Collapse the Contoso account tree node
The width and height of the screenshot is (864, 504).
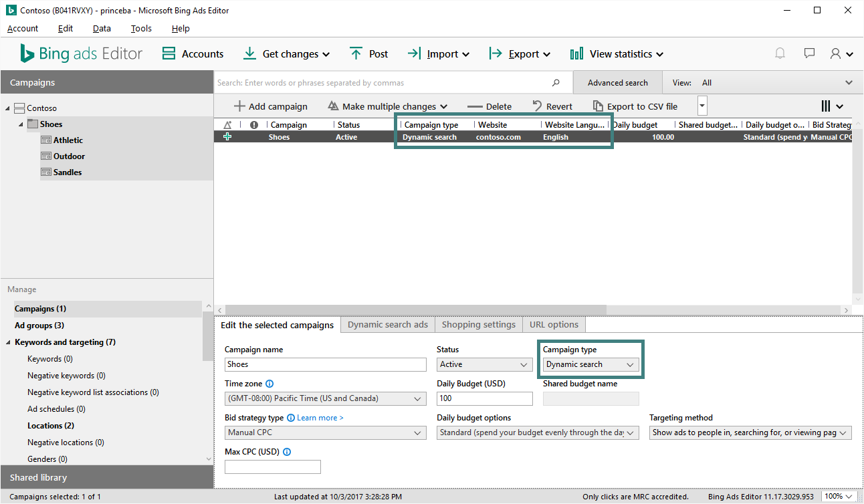click(7, 108)
